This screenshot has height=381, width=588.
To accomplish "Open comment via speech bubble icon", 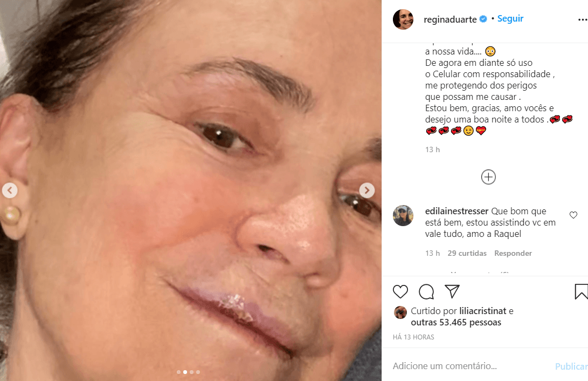I will coord(426,291).
